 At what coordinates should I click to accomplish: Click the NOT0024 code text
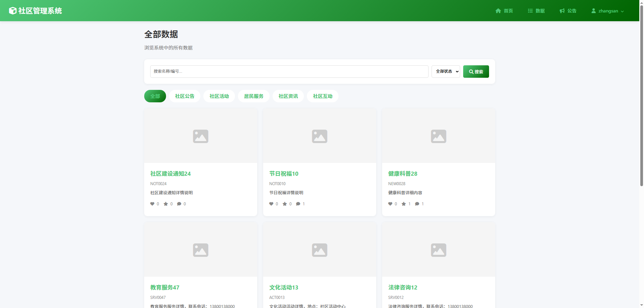coord(158,184)
